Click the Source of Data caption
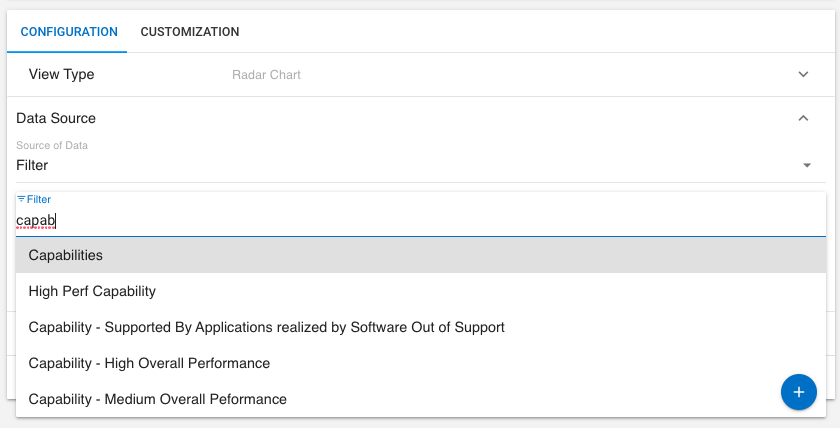This screenshot has width=840, height=428. (x=52, y=146)
